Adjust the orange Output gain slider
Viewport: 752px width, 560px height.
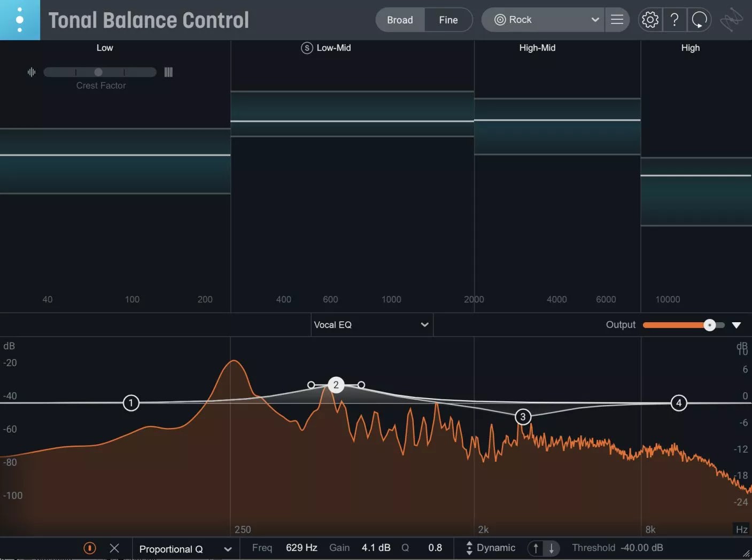[710, 324]
